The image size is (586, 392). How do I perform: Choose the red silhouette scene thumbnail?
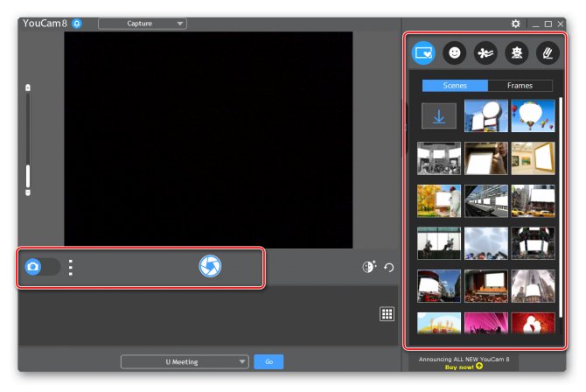pos(533,323)
